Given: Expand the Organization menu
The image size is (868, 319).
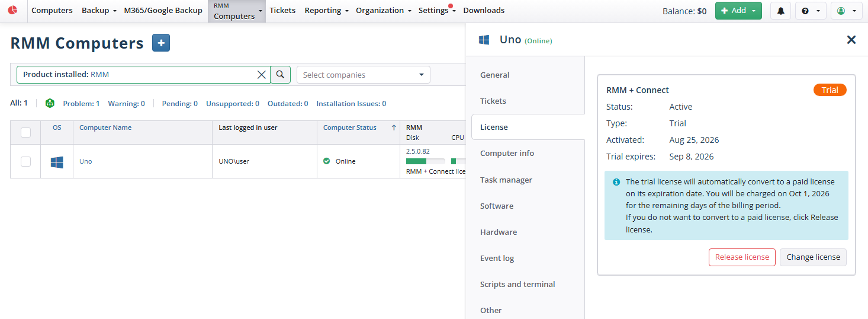Looking at the screenshot, I should (x=383, y=11).
